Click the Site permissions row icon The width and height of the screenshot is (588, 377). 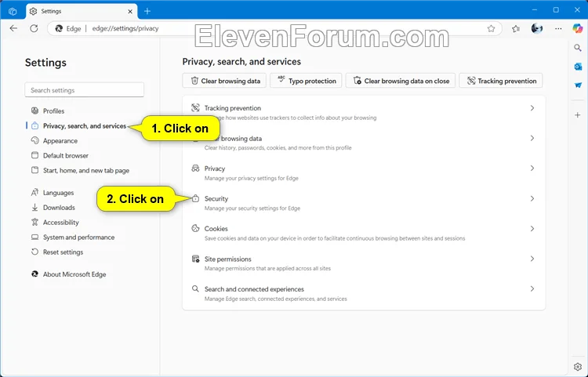pos(195,259)
